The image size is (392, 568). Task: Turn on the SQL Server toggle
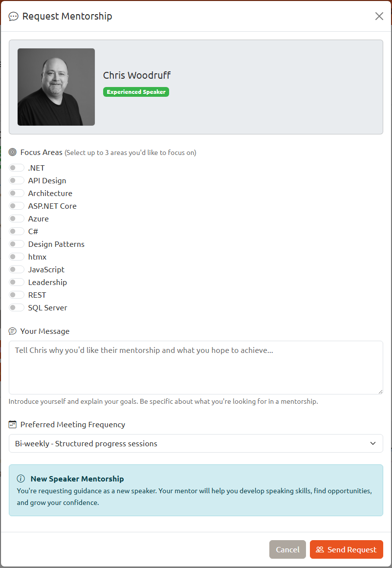pos(16,307)
